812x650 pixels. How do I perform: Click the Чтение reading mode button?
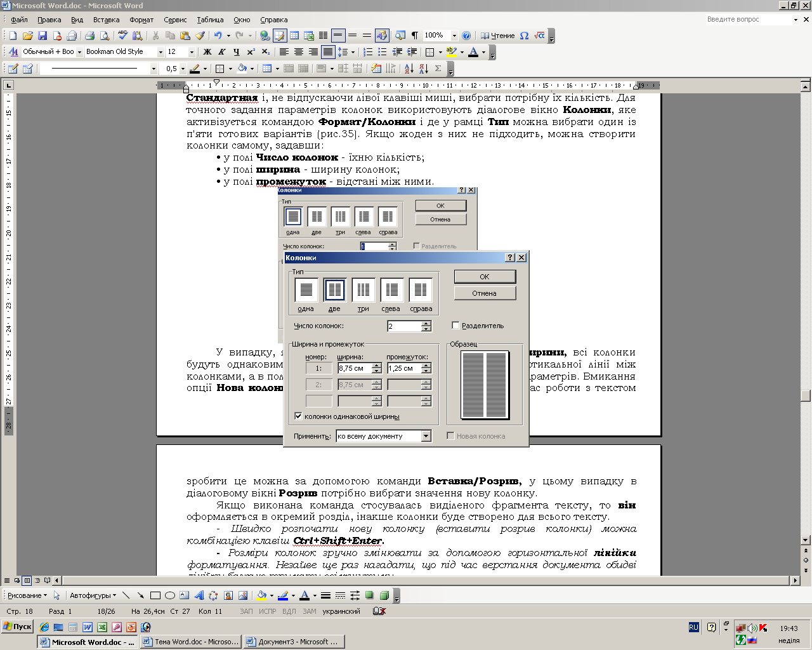click(497, 36)
